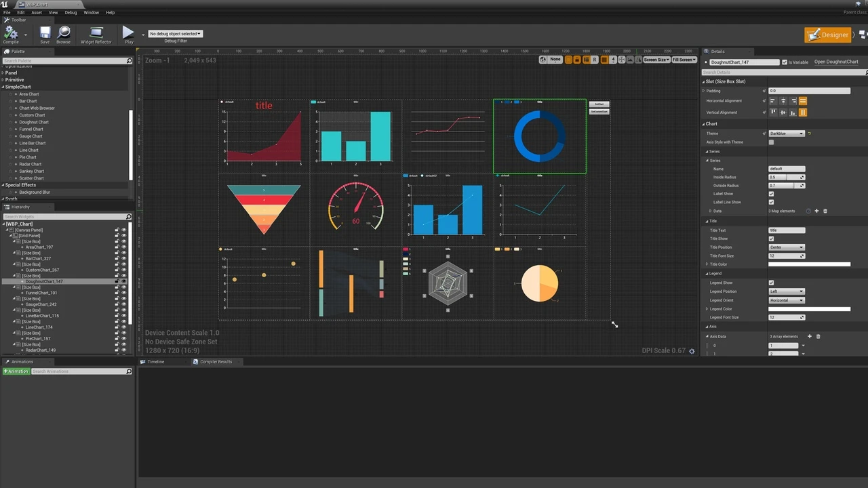868x488 pixels.
Task: Click the Save icon in toolbar
Action: pos(45,33)
